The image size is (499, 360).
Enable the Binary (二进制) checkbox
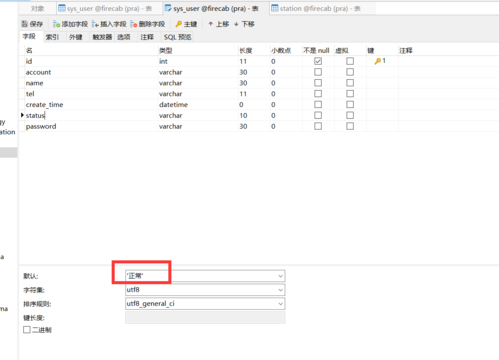tap(27, 330)
